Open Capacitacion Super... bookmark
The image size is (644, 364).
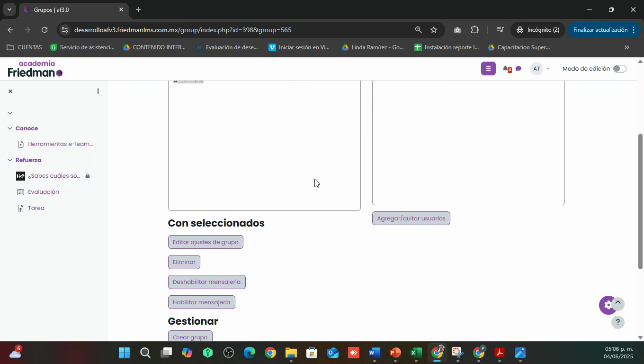click(x=519, y=47)
